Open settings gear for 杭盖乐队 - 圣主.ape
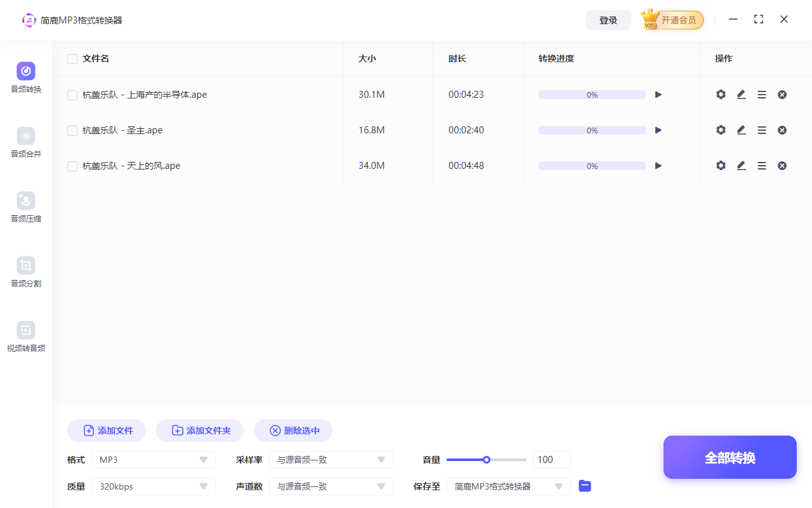This screenshot has width=812, height=508. (721, 130)
